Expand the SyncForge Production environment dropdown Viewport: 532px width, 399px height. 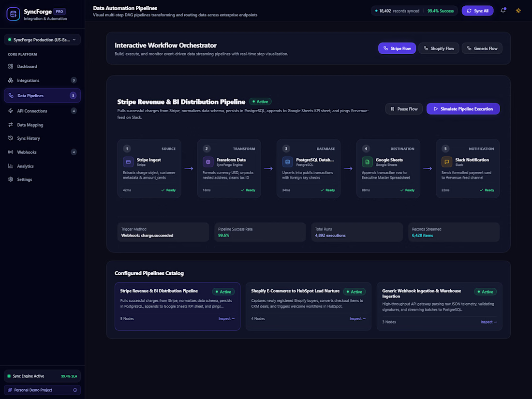(x=43, y=40)
